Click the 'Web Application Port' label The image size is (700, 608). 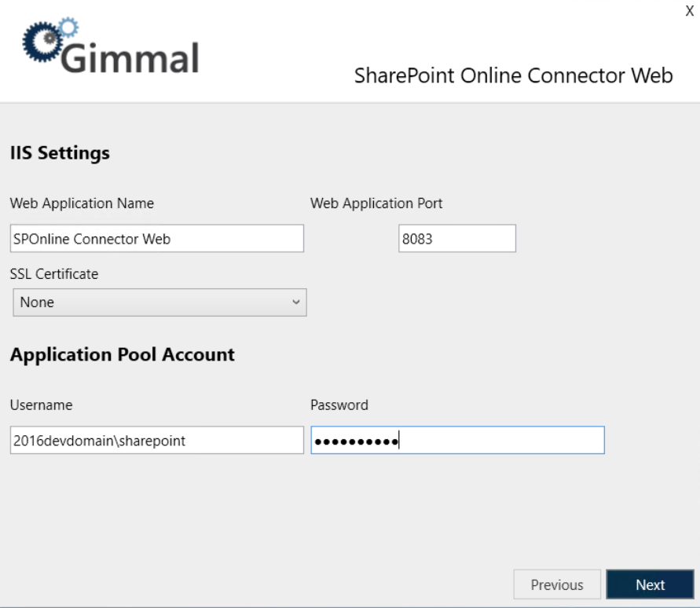[376, 203]
